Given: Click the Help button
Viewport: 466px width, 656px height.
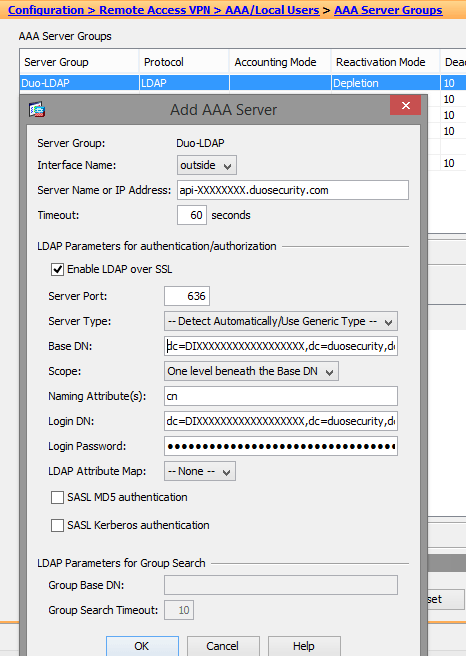Looking at the screenshot, I should [x=304, y=646].
